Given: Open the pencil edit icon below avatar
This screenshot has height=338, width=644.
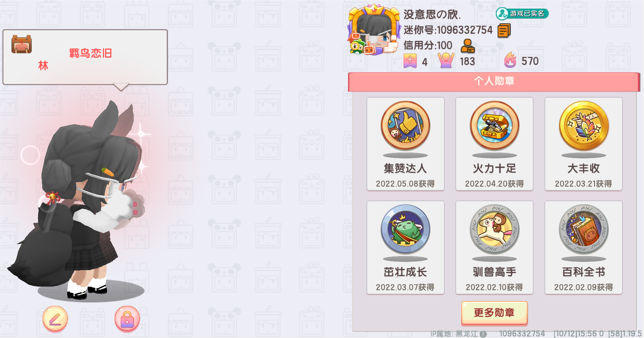Looking at the screenshot, I should click(x=55, y=319).
